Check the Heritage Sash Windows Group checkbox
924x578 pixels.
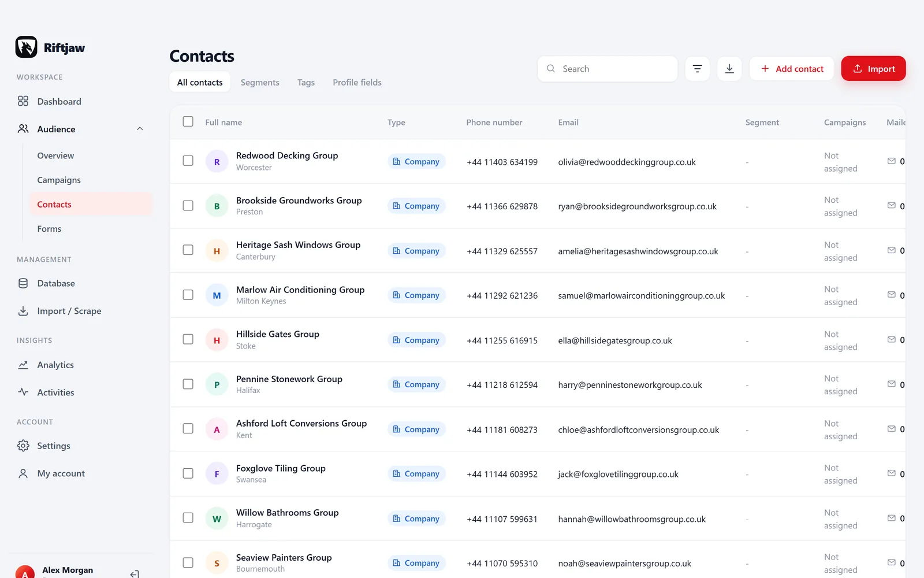[188, 250]
